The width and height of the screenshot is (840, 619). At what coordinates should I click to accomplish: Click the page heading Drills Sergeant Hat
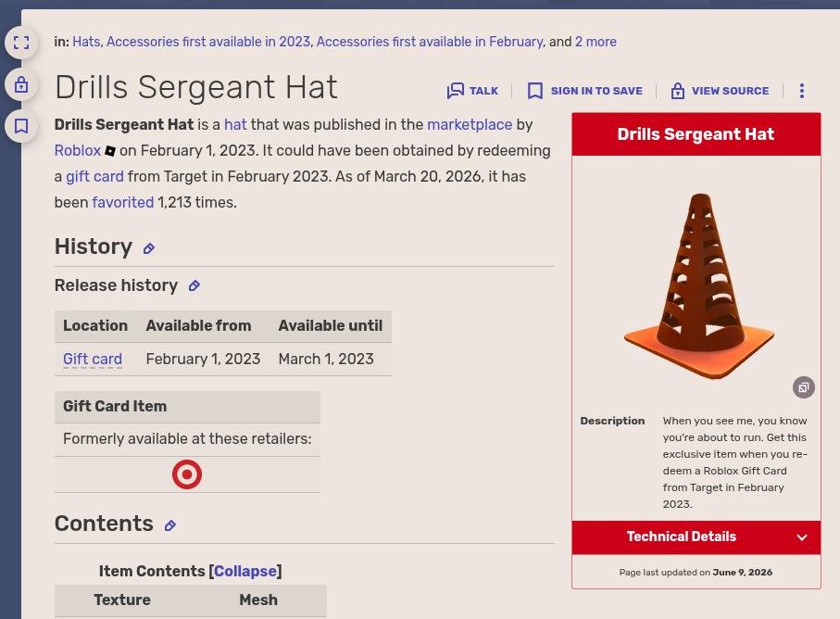(196, 87)
